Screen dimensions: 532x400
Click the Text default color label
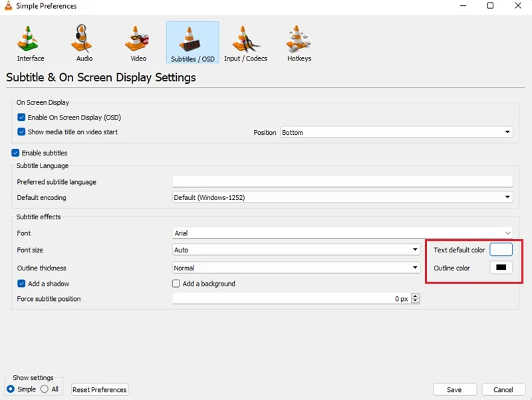click(459, 250)
